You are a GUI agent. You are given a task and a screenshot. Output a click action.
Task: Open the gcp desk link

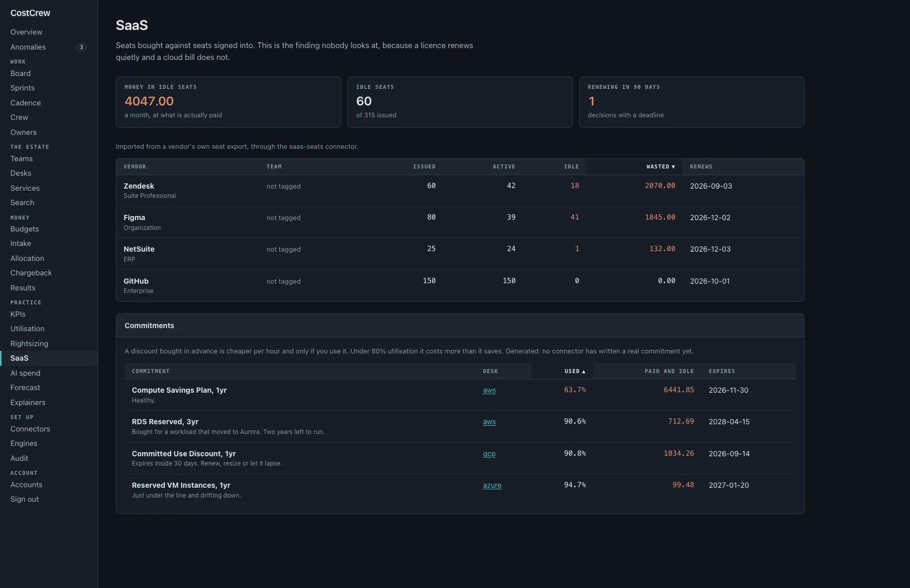coord(489,454)
